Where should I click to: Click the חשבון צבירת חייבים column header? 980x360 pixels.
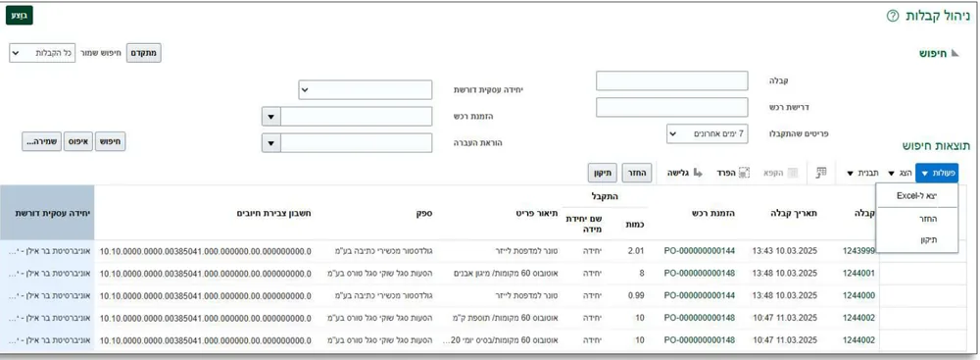(273, 214)
